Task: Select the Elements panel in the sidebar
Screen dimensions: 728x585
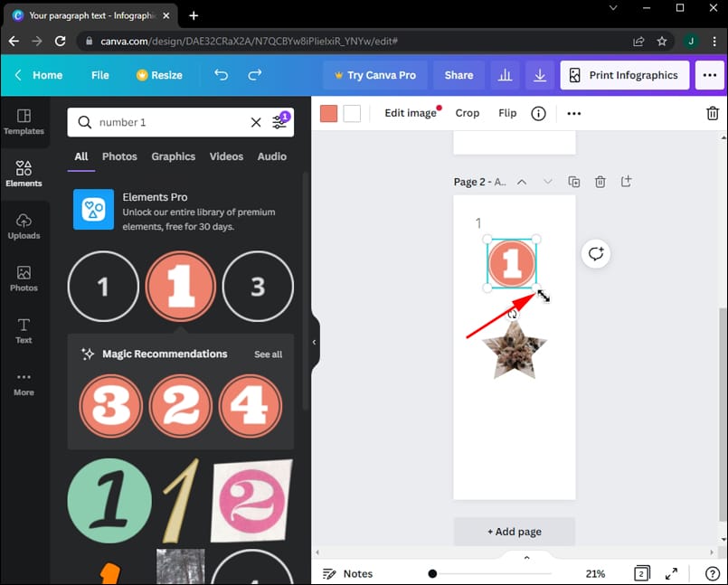Action: click(24, 174)
